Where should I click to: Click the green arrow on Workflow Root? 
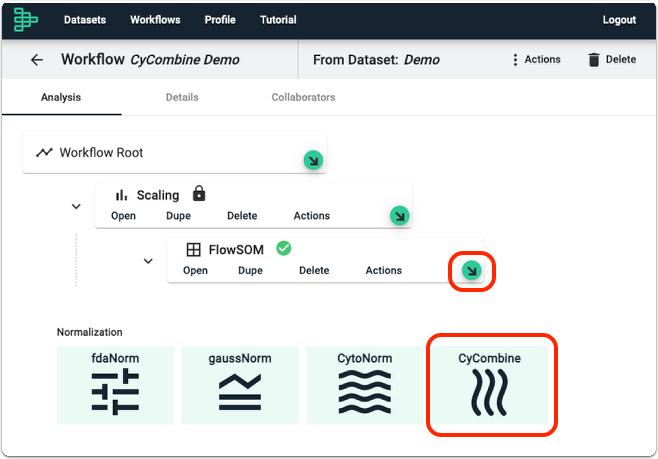(313, 160)
